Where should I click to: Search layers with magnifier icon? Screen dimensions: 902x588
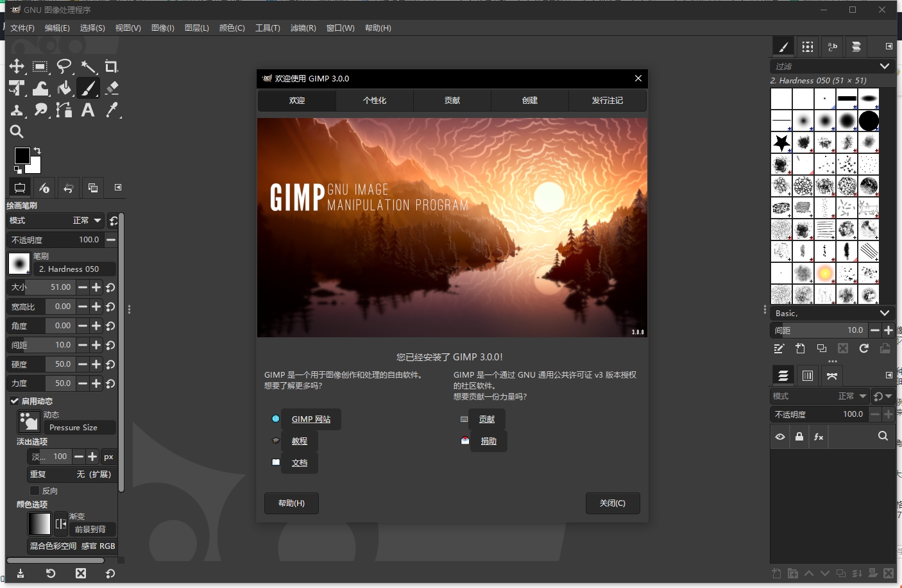click(883, 436)
